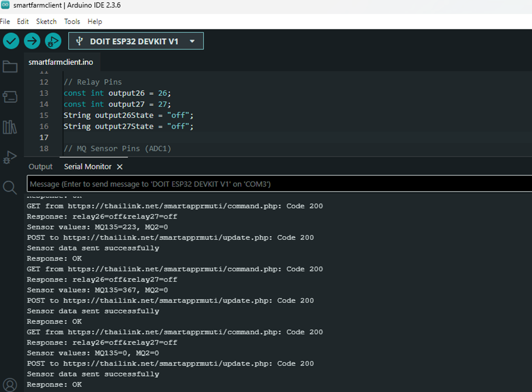Open the Debug panel in sidebar

click(10, 158)
